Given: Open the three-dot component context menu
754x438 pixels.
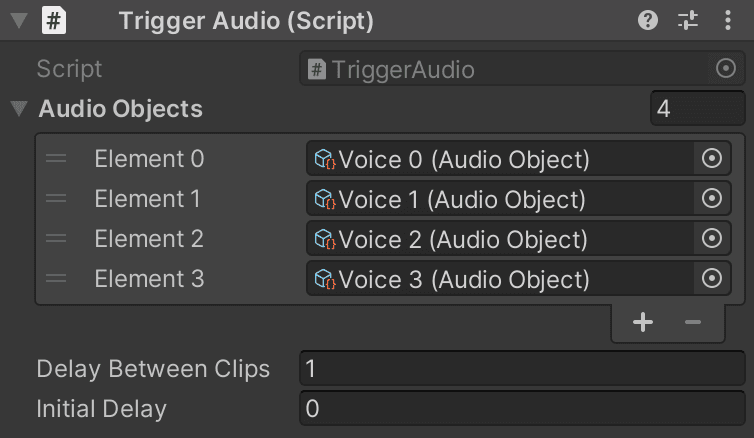Looking at the screenshot, I should [x=728, y=21].
